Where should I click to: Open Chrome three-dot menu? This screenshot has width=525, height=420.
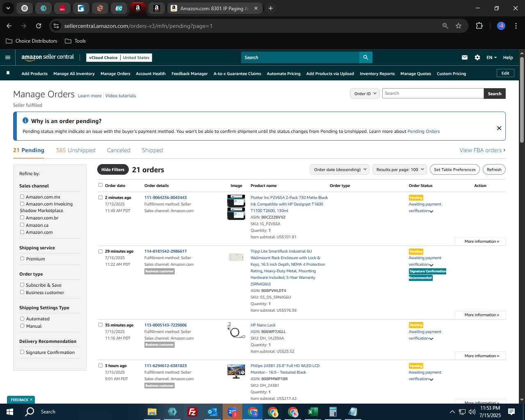point(515,26)
